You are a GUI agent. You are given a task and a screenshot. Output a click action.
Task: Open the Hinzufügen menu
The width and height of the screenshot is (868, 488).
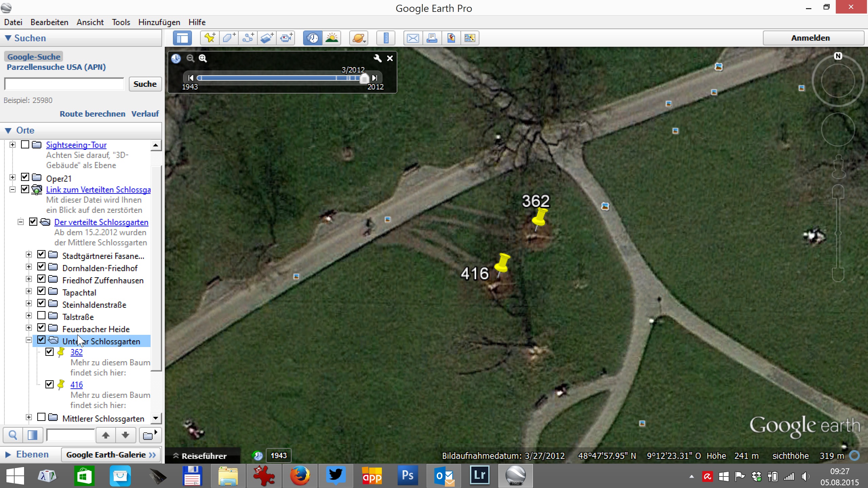coord(159,22)
